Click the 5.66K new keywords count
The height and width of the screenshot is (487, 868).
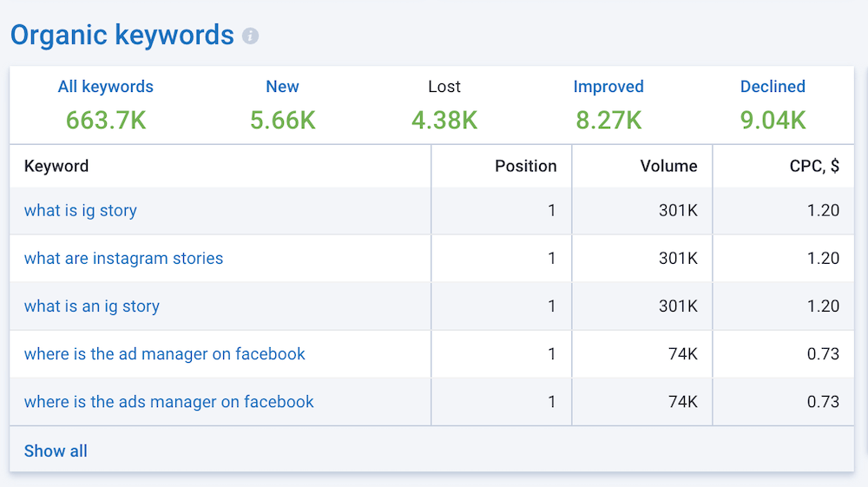[282, 120]
